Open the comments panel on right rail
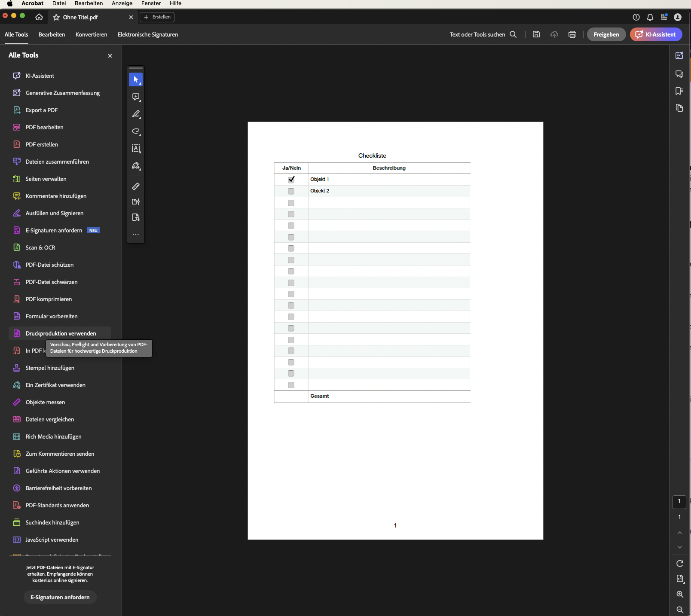This screenshot has height=616, width=691. pyautogui.click(x=679, y=74)
